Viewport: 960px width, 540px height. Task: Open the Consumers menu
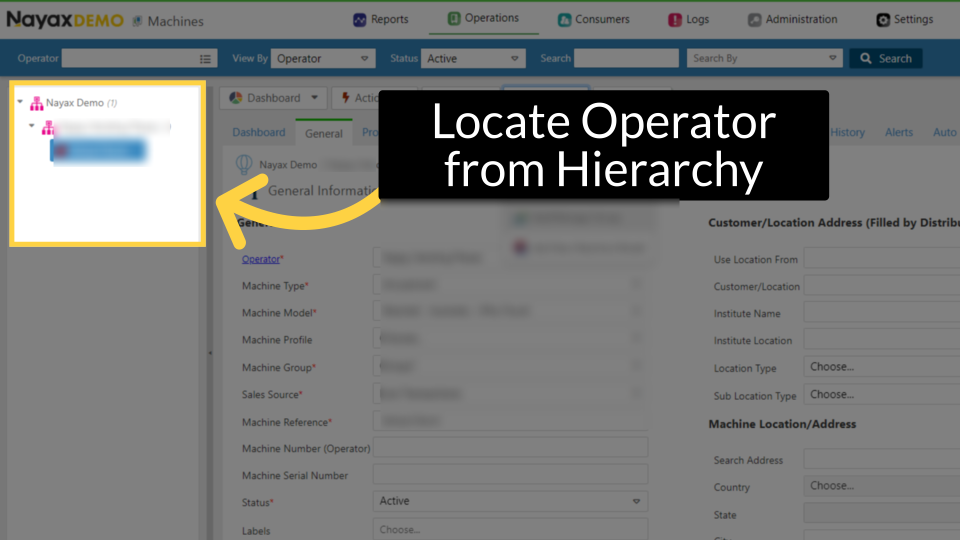tap(593, 20)
